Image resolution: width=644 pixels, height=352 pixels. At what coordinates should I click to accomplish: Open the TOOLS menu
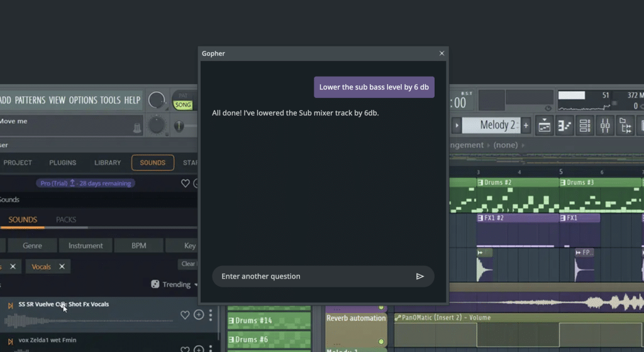click(x=111, y=100)
